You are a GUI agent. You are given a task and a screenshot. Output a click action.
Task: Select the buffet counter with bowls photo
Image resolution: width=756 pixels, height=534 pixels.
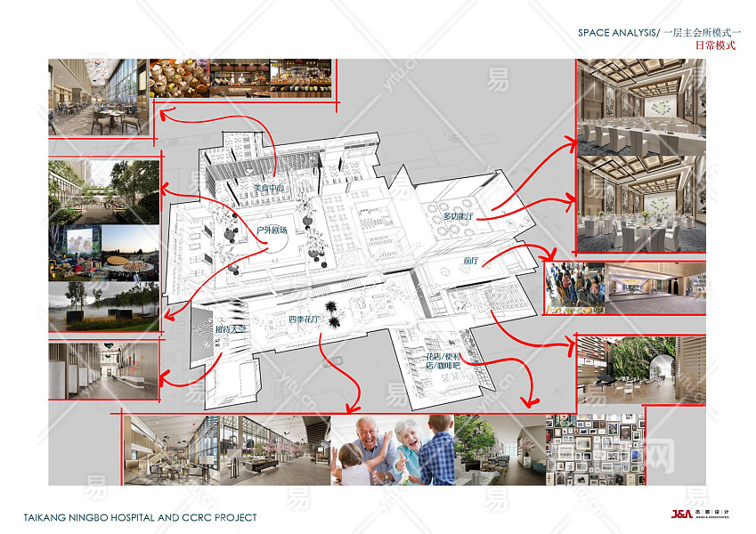click(301, 78)
